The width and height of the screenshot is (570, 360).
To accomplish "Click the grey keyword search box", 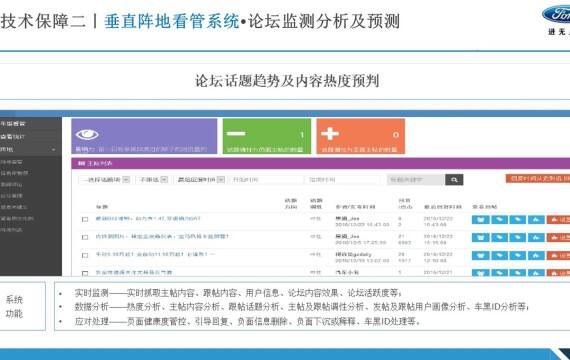I will [x=416, y=180].
